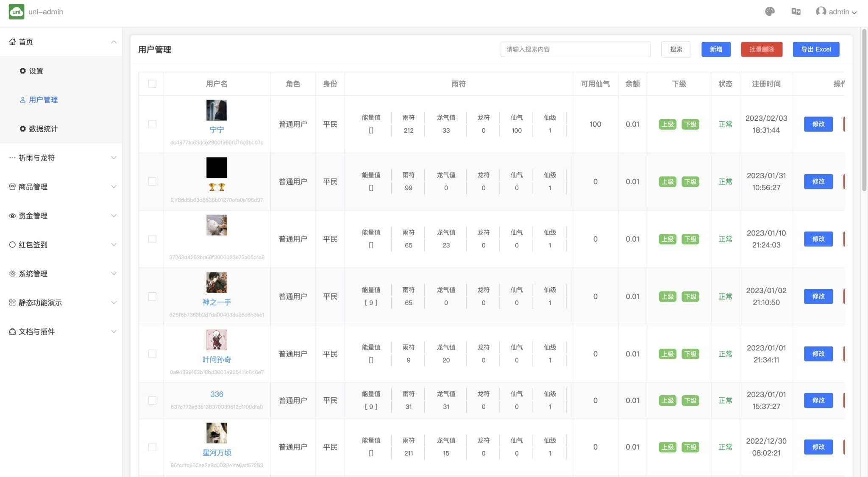This screenshot has width=868, height=477.
Task: Click the theme palette icon in header
Action: 770,11
